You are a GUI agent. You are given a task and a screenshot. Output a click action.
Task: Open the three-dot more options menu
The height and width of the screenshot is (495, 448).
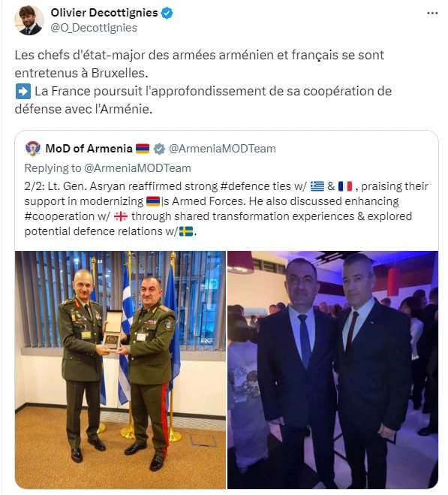click(432, 13)
